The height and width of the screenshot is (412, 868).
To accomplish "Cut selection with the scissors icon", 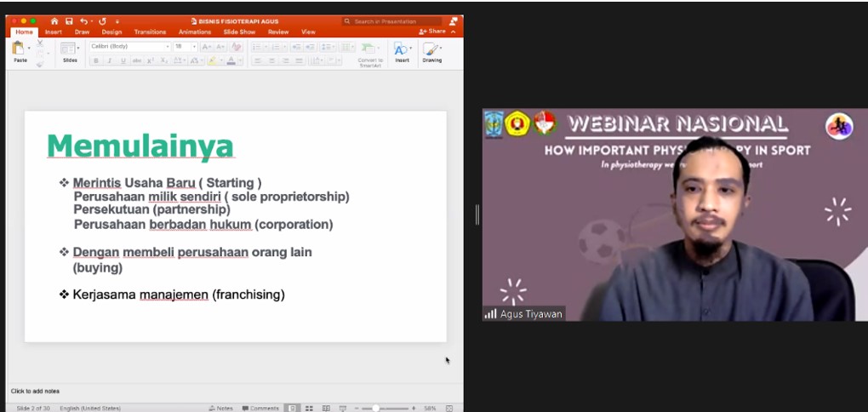I will click(40, 43).
